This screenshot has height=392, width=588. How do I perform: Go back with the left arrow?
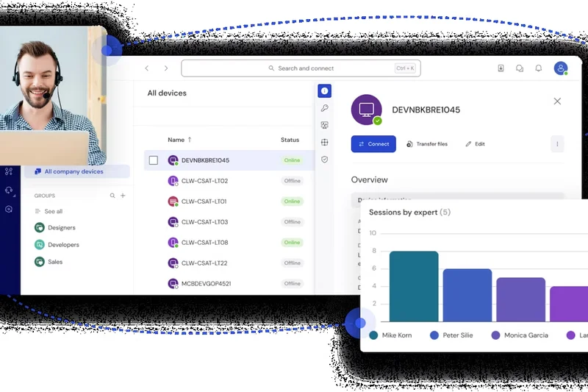coord(147,68)
